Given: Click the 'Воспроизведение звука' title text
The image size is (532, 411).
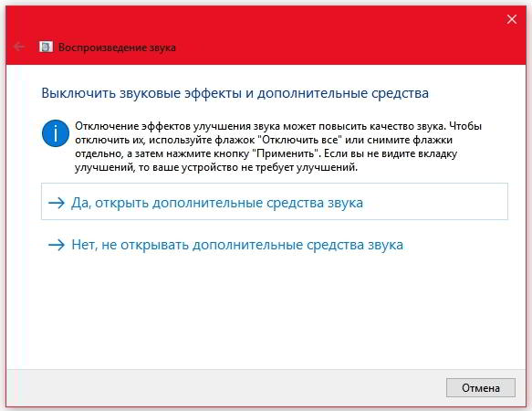Looking at the screenshot, I should point(117,47).
